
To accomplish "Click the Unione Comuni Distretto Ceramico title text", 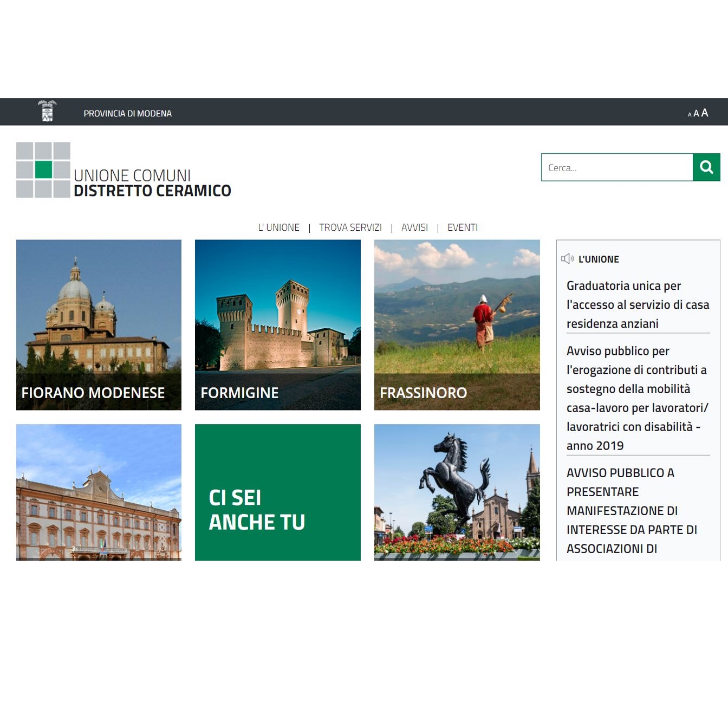I will click(152, 183).
